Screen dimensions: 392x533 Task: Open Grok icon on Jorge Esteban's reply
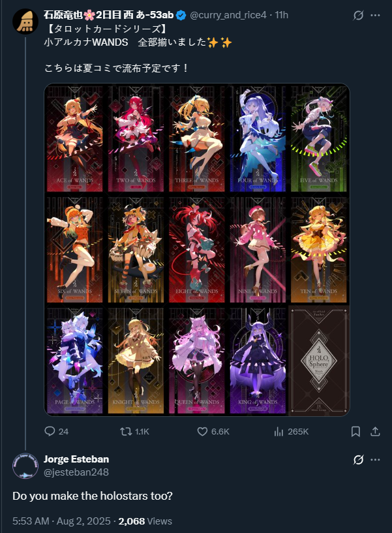pyautogui.click(x=358, y=459)
